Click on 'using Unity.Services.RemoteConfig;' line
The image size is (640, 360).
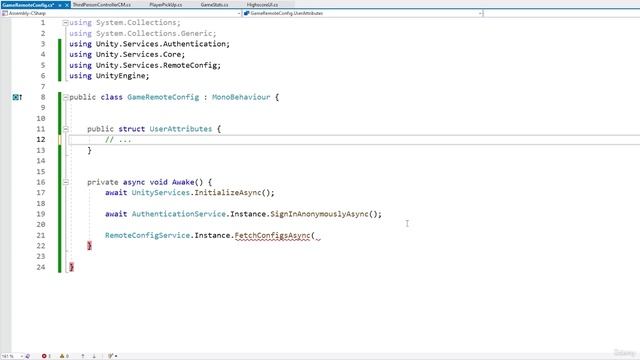tap(145, 65)
